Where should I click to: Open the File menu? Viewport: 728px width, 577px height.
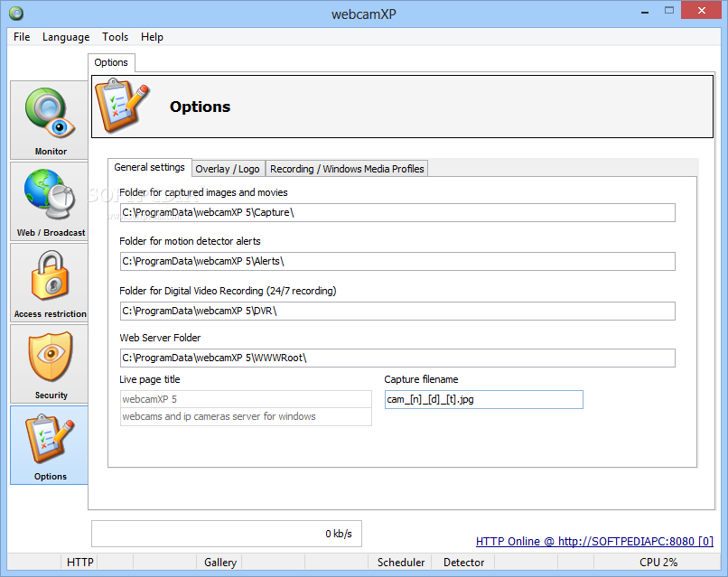pos(22,37)
